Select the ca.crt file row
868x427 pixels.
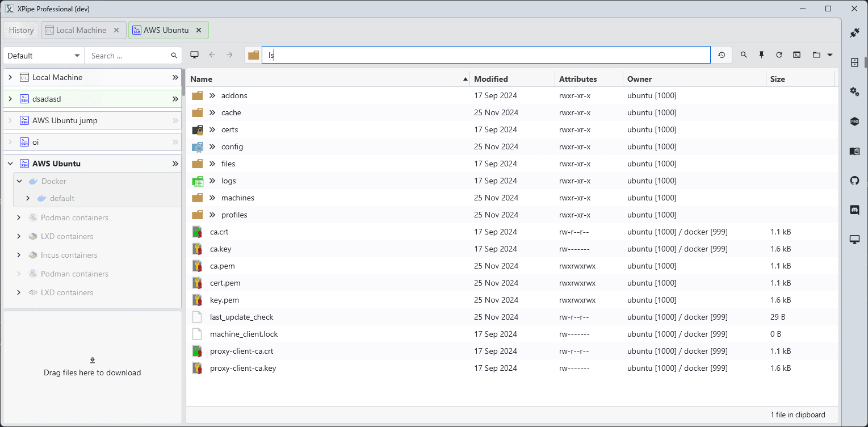coord(219,232)
